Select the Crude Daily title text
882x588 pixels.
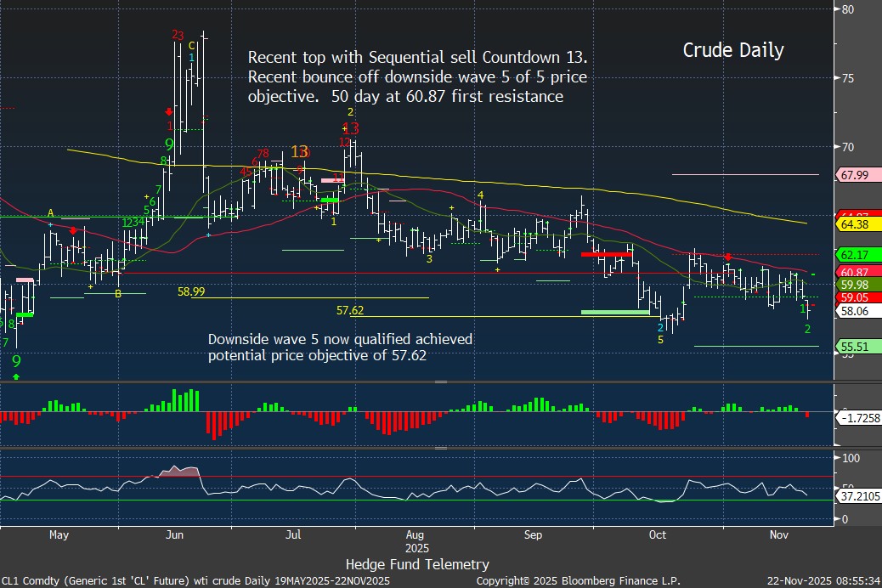point(732,50)
